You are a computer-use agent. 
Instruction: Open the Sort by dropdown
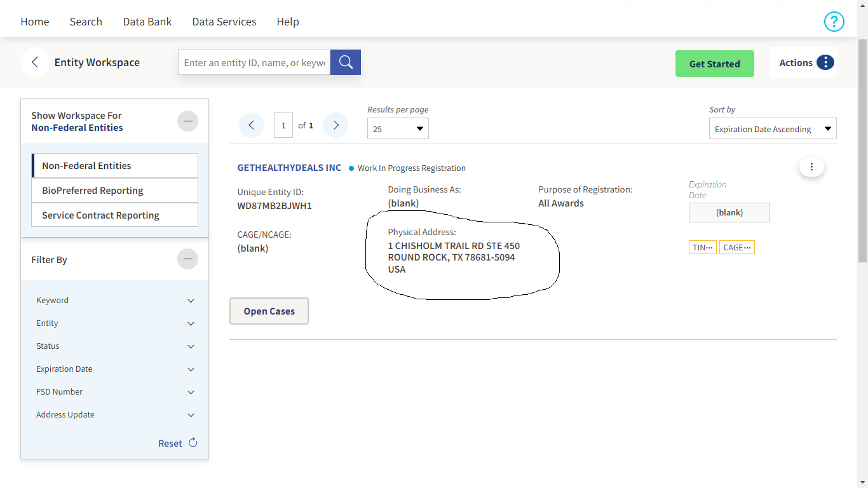click(772, 129)
